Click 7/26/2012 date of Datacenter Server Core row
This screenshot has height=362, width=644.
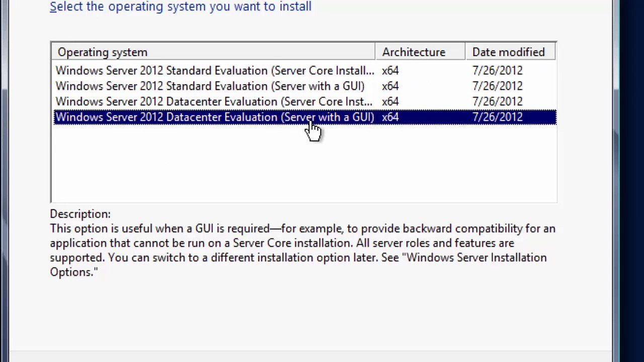pyautogui.click(x=498, y=102)
